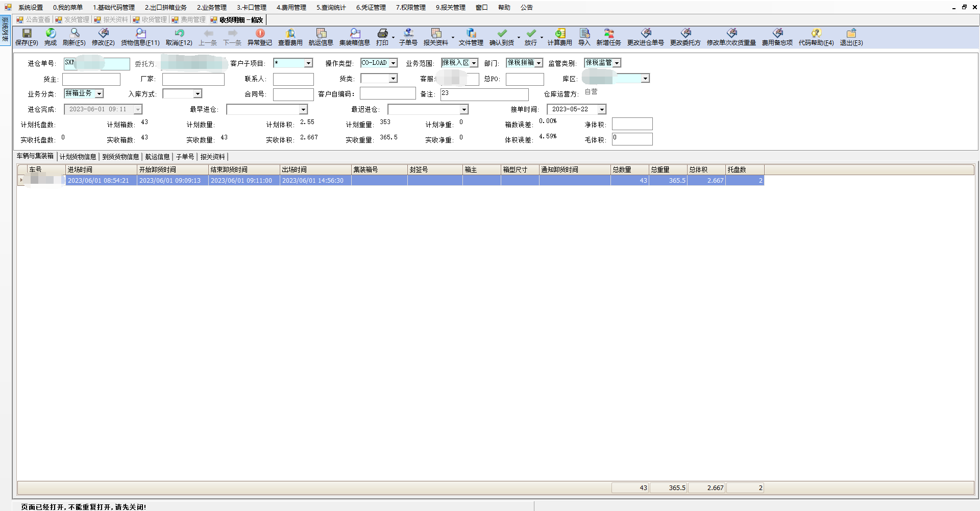The image size is (980, 511).
Task: Expand the 货类 dropdown
Action: (393, 79)
